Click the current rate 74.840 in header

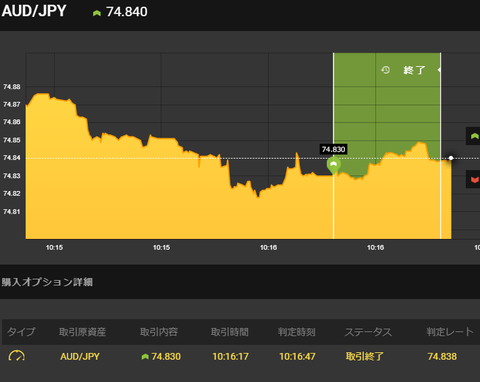click(127, 12)
